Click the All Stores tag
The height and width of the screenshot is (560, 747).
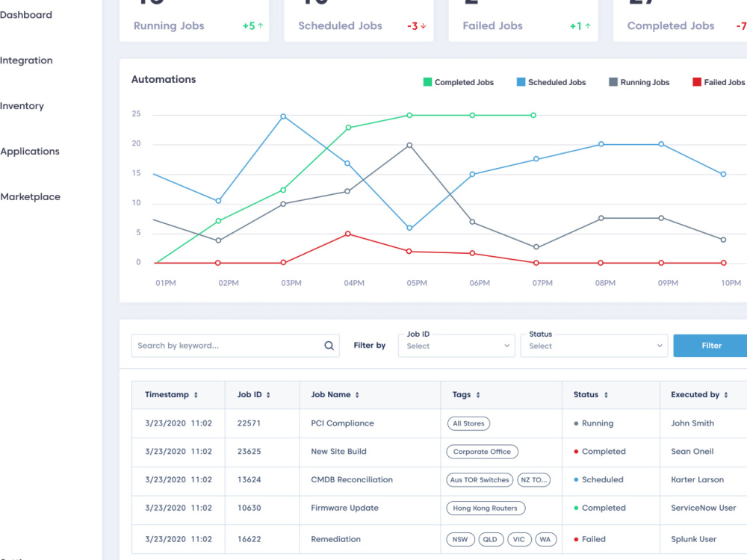468,423
